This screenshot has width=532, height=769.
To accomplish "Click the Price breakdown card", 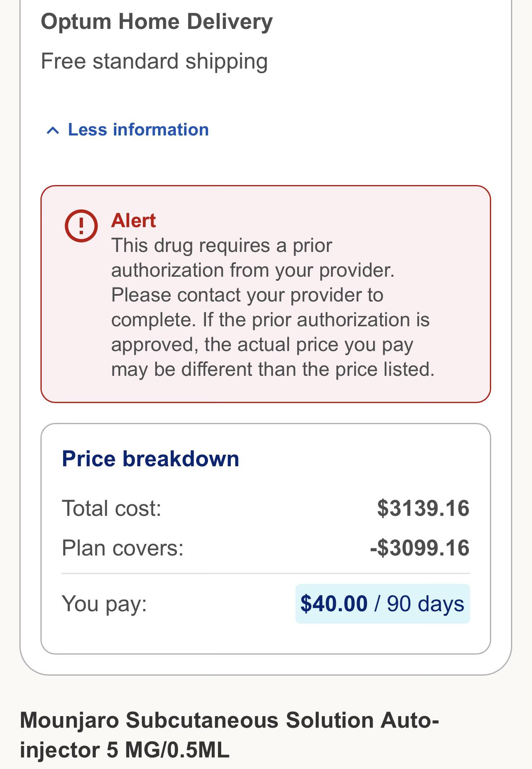I will click(x=266, y=539).
